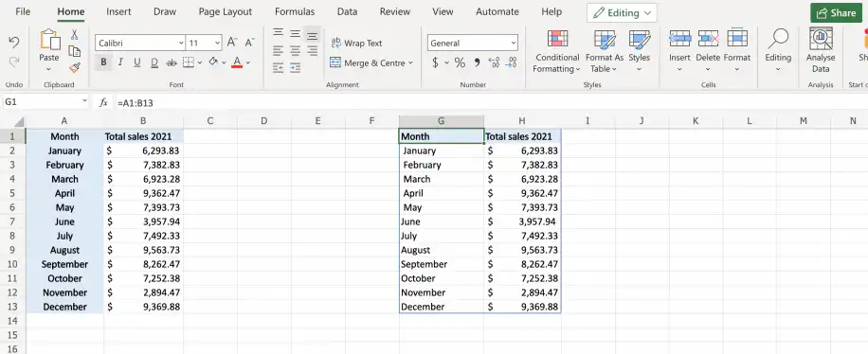Toggle Italic formatting
The width and height of the screenshot is (868, 354).
[x=120, y=62]
